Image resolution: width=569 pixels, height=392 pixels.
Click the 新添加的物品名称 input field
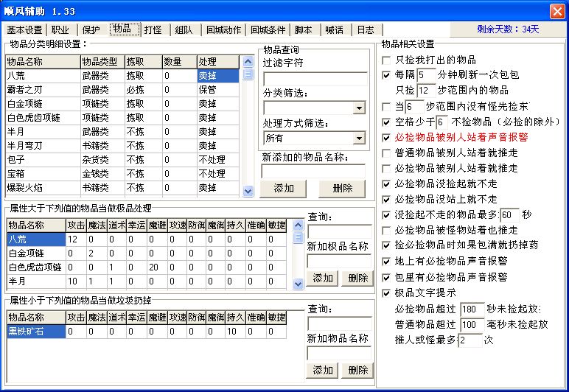313,171
